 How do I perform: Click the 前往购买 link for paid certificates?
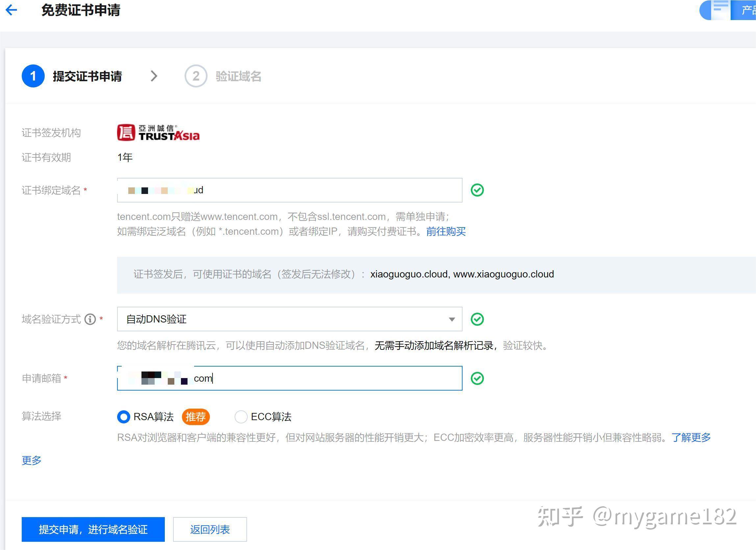pyautogui.click(x=445, y=231)
